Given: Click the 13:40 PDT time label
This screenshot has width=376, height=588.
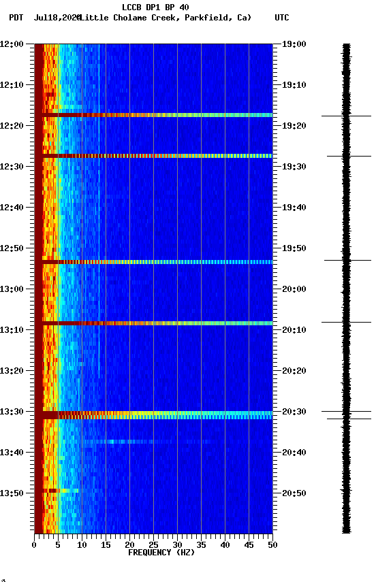Looking at the screenshot, I should pos(12,453).
